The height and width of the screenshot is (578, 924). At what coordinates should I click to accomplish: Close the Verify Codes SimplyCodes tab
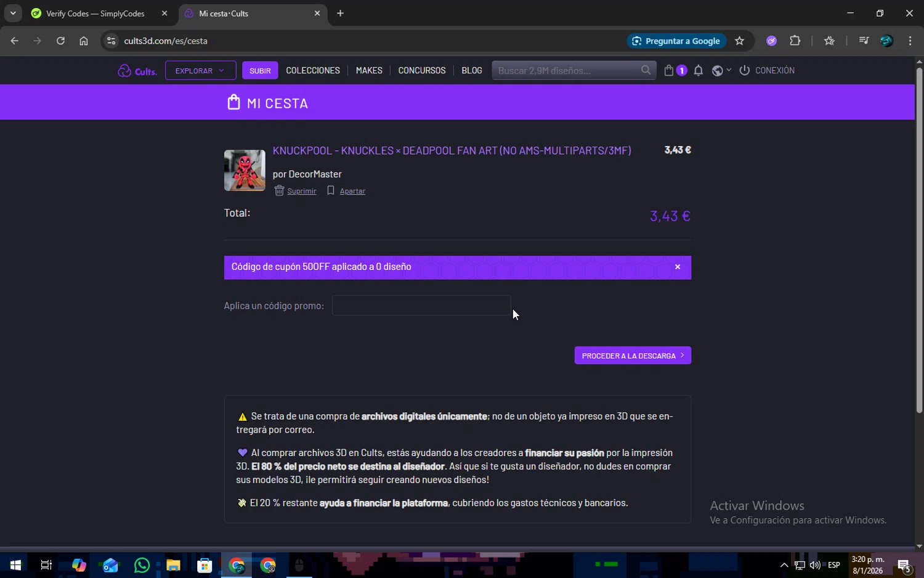click(x=164, y=13)
